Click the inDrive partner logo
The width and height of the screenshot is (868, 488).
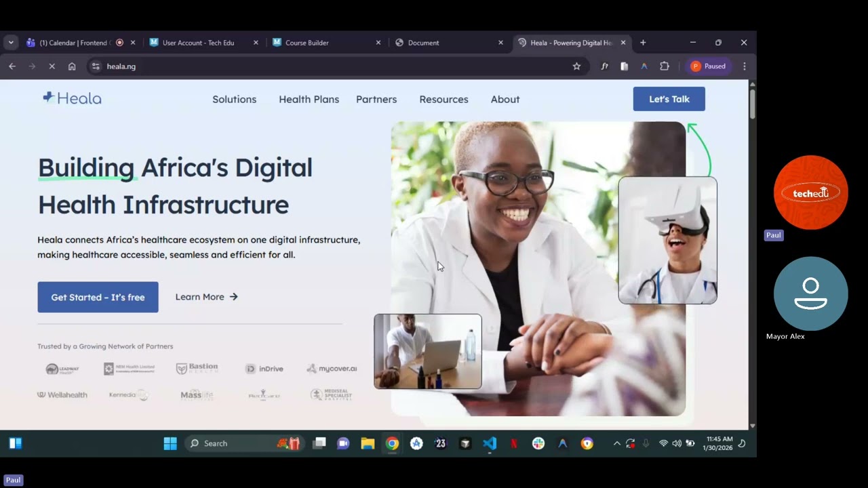point(264,369)
